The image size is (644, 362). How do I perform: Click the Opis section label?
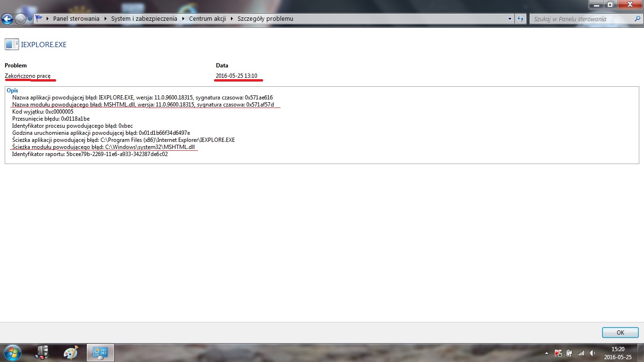[x=12, y=90]
